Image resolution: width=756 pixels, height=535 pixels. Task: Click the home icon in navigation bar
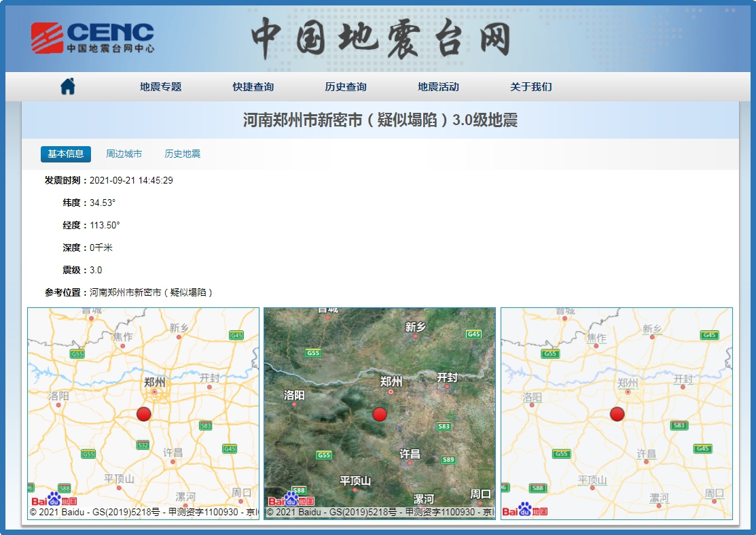[68, 86]
